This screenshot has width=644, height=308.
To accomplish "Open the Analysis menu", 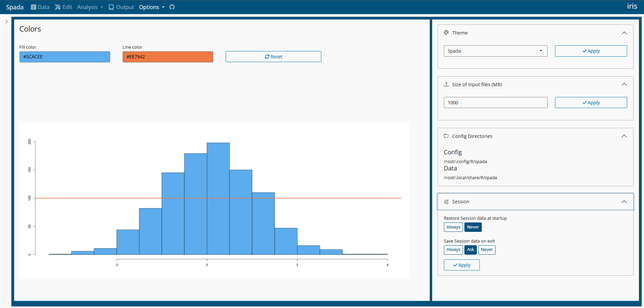I will pos(90,7).
